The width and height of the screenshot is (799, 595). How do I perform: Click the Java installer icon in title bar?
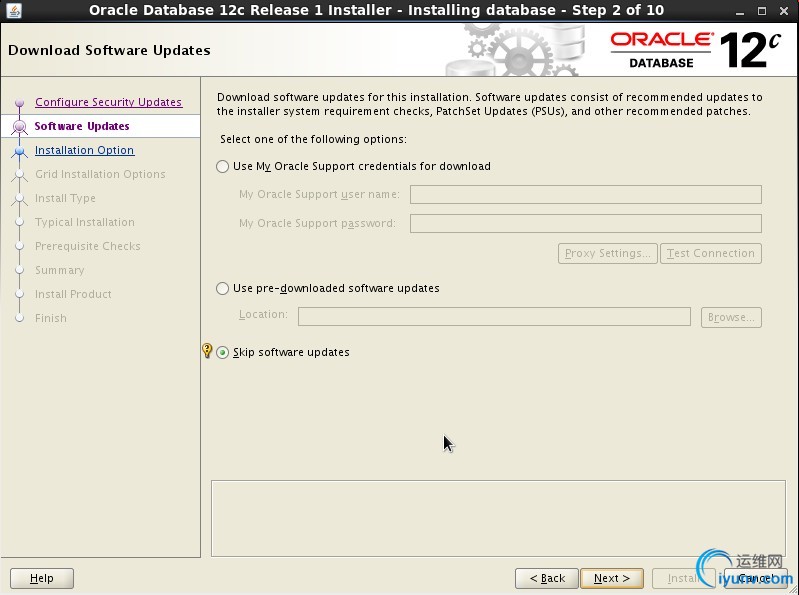click(14, 10)
